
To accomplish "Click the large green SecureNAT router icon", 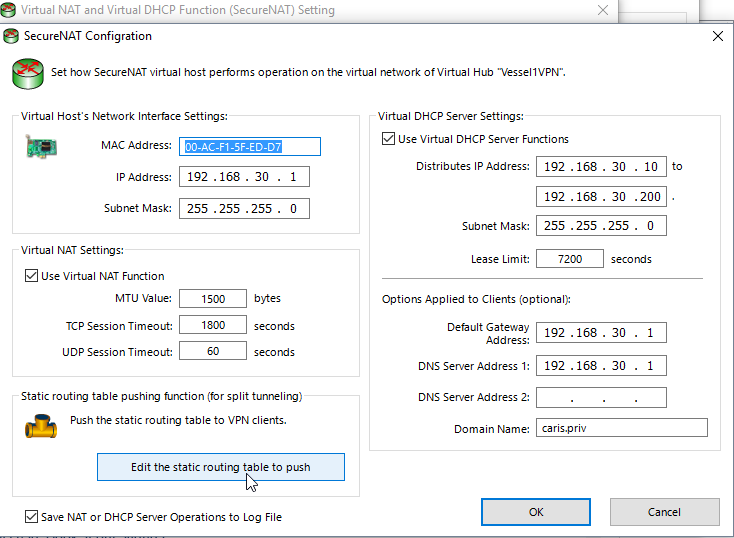I will coord(28,74).
